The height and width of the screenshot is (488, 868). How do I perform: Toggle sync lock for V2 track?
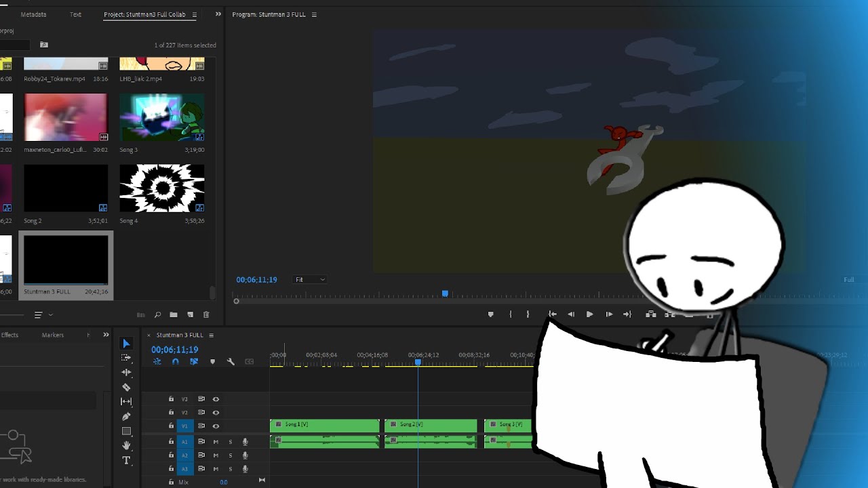[x=201, y=413]
